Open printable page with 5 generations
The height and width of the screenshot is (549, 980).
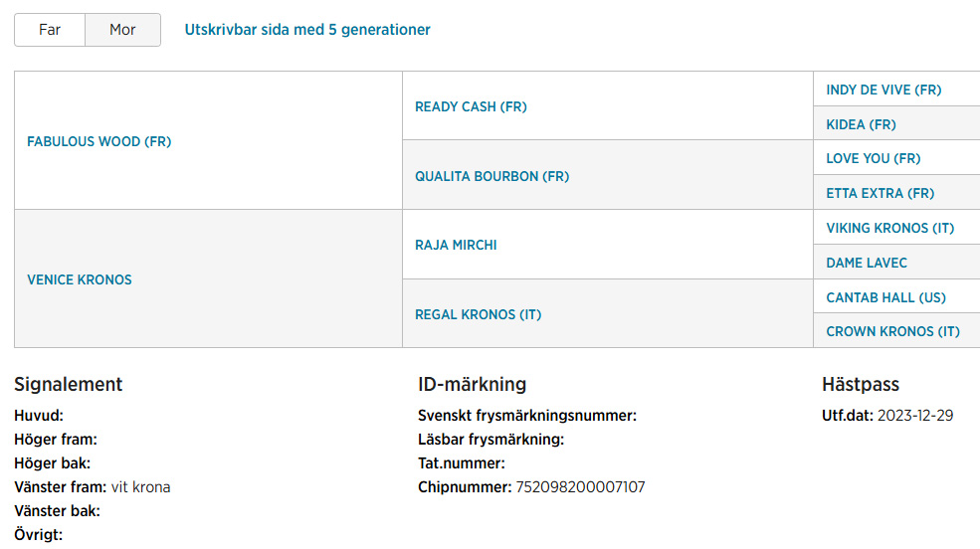coord(307,30)
